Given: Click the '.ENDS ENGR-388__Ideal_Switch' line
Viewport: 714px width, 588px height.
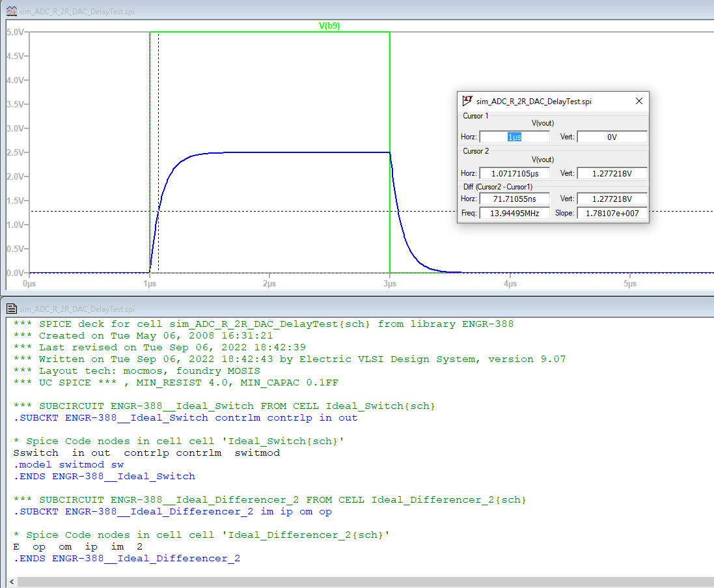Looking at the screenshot, I should (104, 477).
